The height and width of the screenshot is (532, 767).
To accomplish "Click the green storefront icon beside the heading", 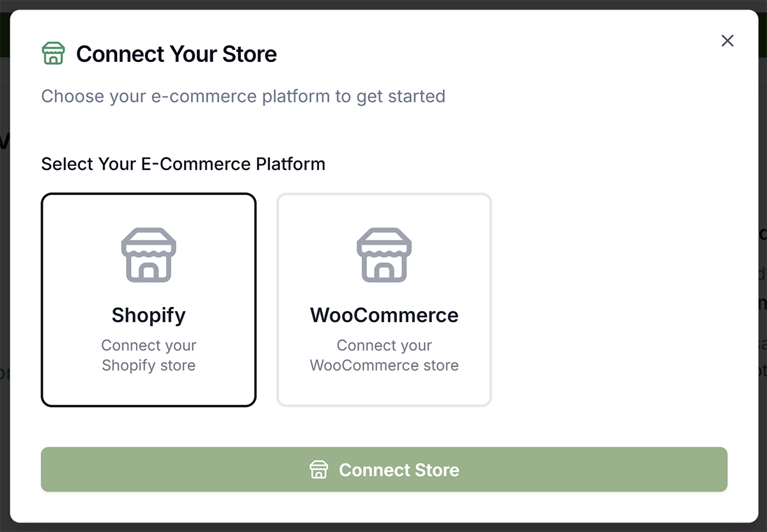I will (x=53, y=53).
